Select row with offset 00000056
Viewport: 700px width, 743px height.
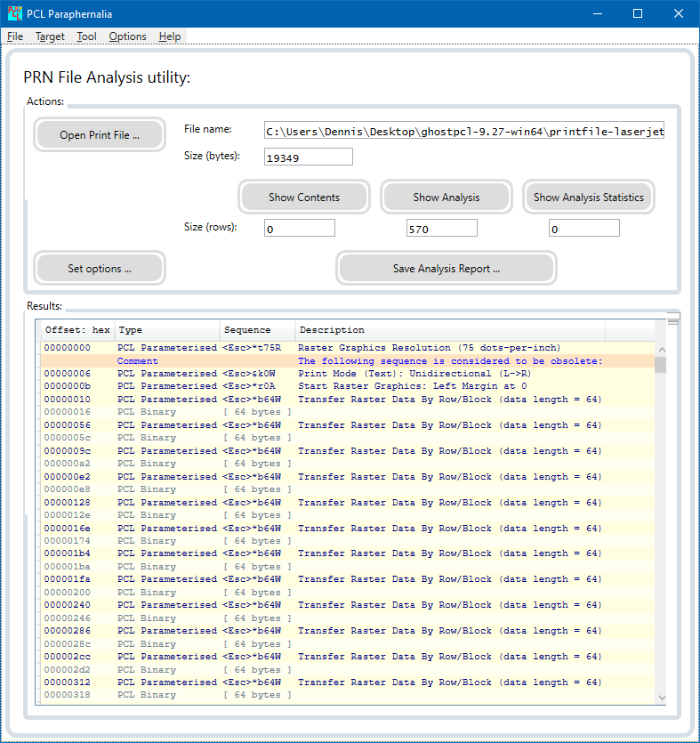click(348, 425)
